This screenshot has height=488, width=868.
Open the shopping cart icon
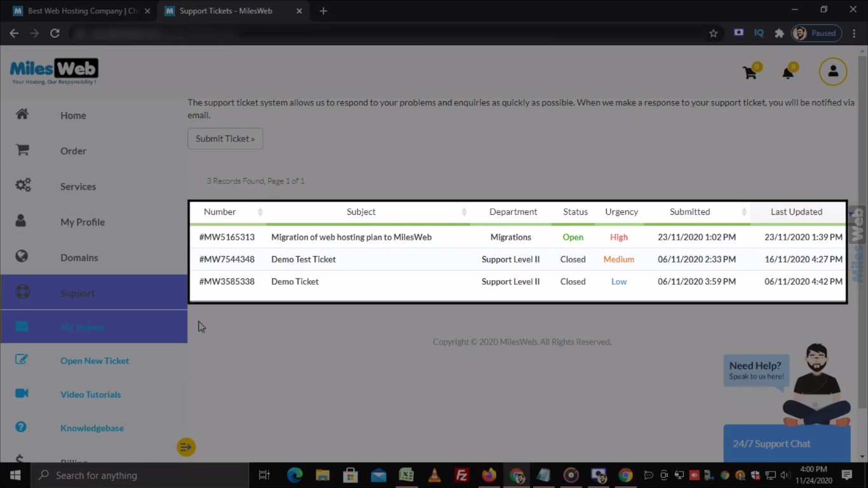point(750,72)
